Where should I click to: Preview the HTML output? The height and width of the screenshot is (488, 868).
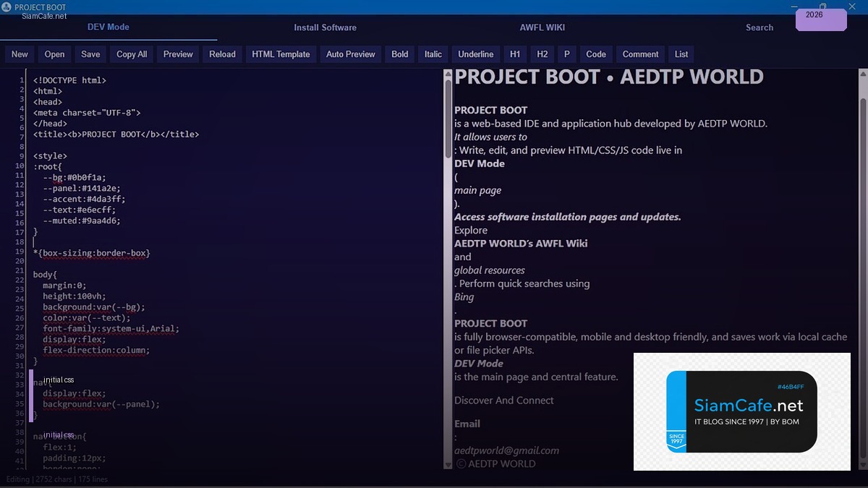(177, 53)
